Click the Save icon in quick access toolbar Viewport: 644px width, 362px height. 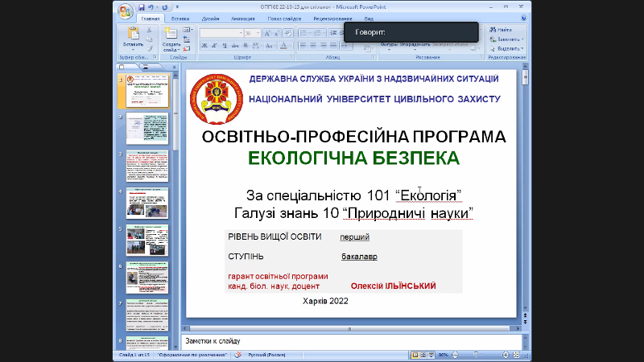pos(141,7)
